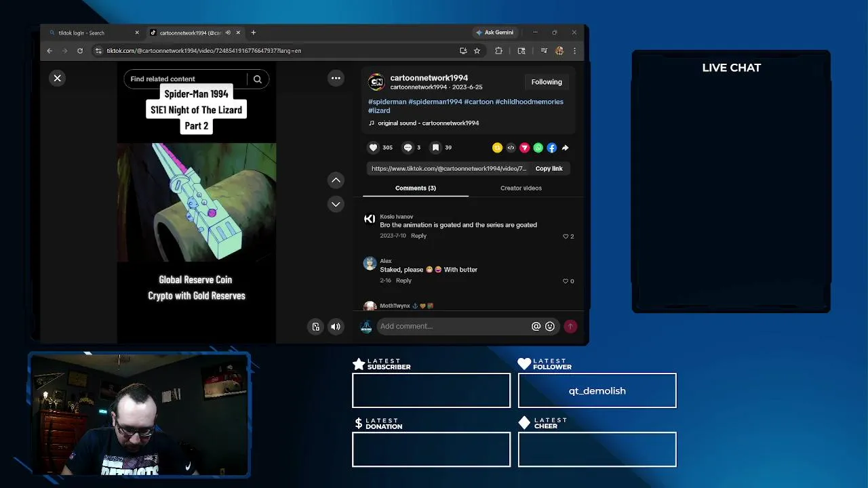Open the tab search icon in Chrome toolbar
The image size is (868, 488).
521,51
